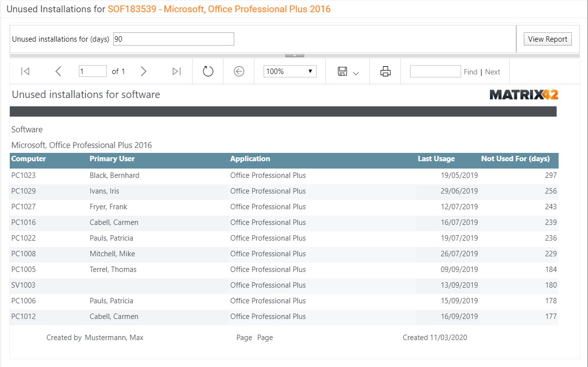Image resolution: width=588 pixels, height=367 pixels.
Task: Click primary user Fryer, Frank
Action: tap(108, 207)
